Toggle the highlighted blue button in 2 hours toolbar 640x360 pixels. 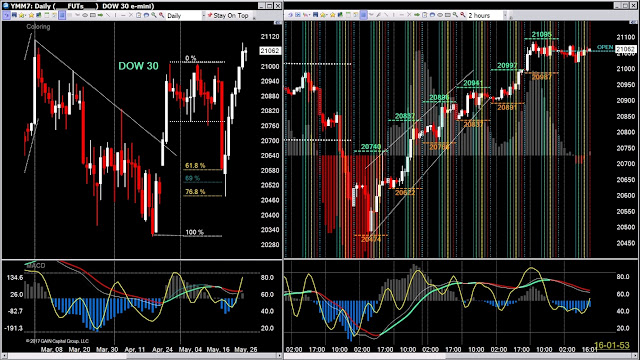364,15
